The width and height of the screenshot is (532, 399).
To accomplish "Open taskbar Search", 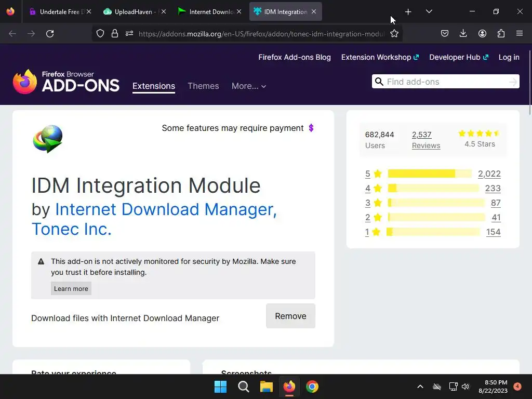I will click(x=243, y=387).
